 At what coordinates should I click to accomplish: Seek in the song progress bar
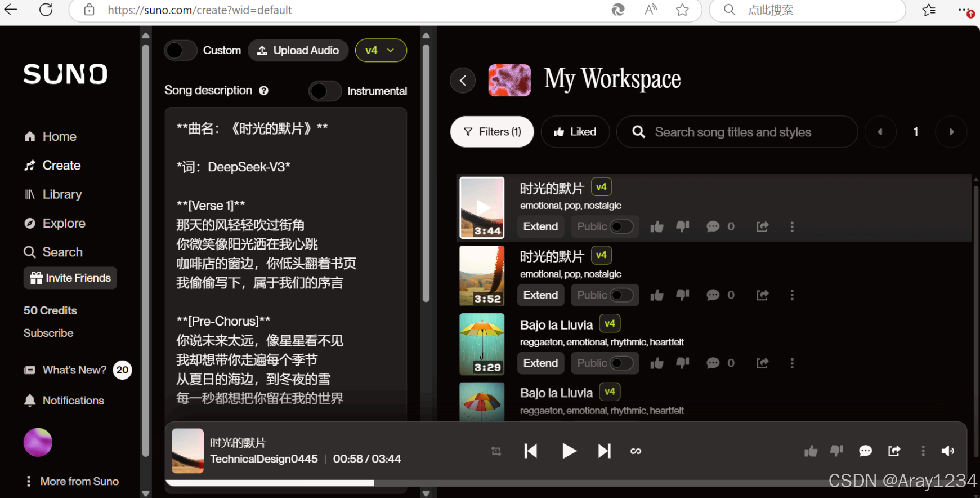click(x=566, y=483)
